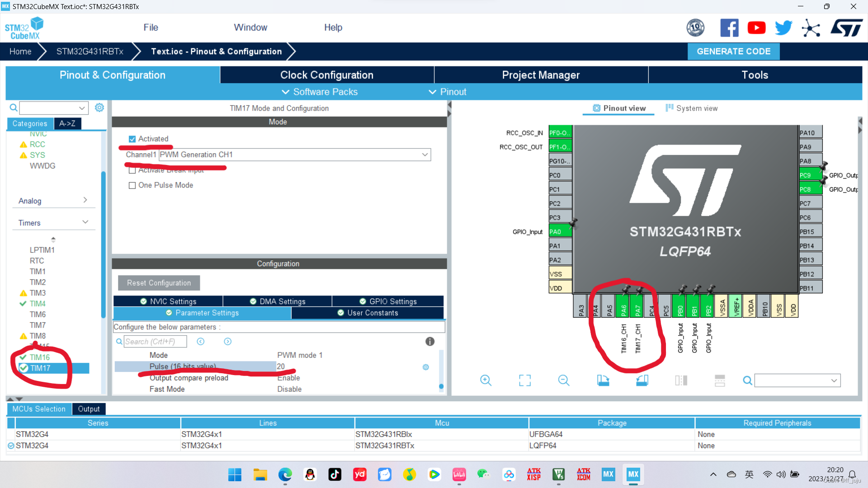The width and height of the screenshot is (868, 488).
Task: Toggle Activate Break Input checkbox
Action: pos(132,170)
